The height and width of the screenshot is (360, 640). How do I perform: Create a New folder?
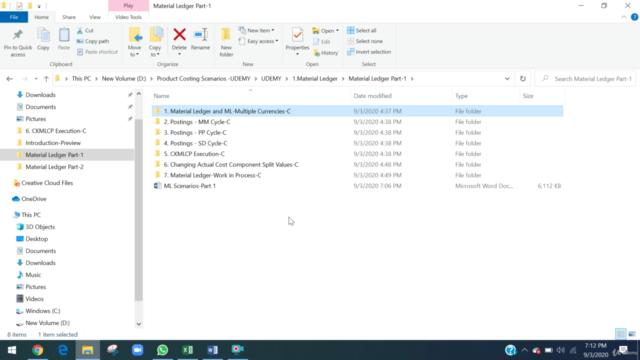point(226,42)
